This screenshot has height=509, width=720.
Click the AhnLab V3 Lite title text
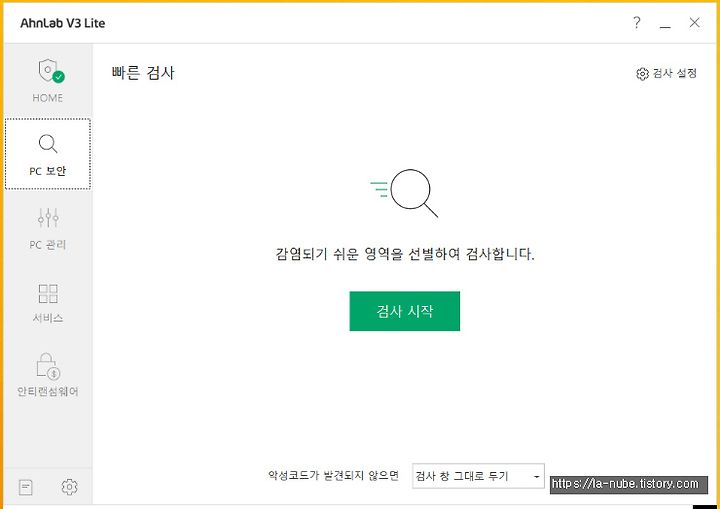tap(62, 23)
